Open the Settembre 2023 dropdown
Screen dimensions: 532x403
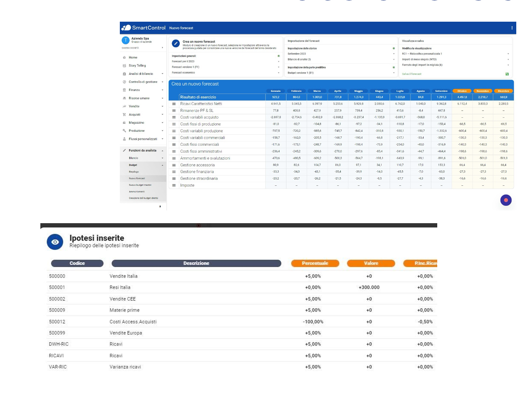point(341,54)
